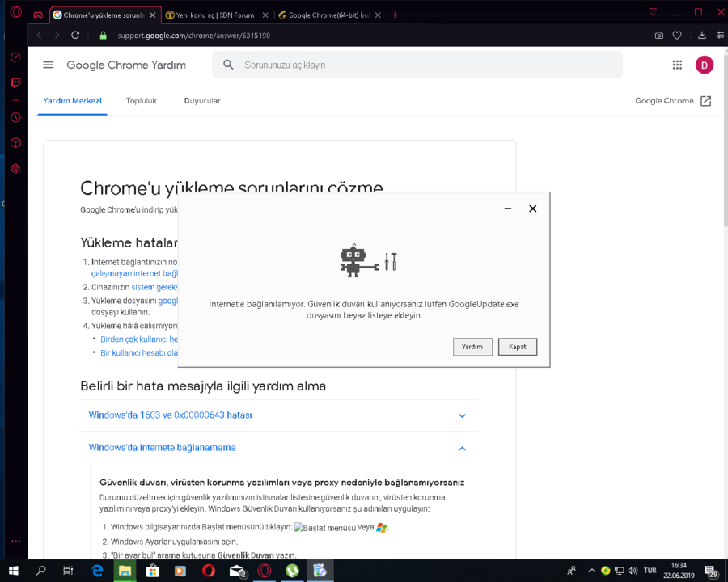This screenshot has height=582, width=728.
Task: Reload the current page
Action: [75, 36]
